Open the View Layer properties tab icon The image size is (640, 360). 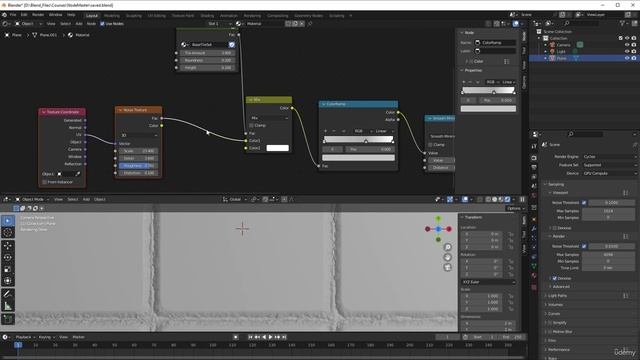point(534,177)
